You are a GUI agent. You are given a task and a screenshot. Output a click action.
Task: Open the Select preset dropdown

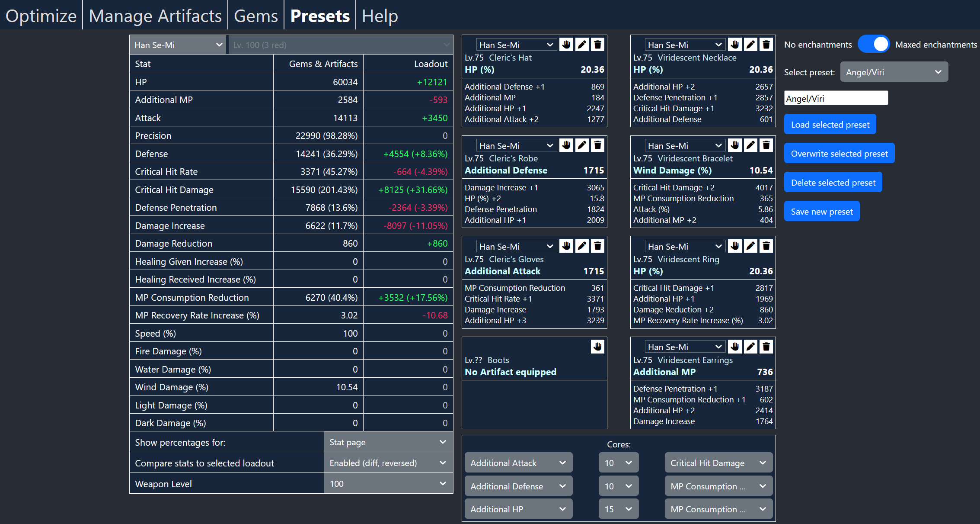pos(894,71)
